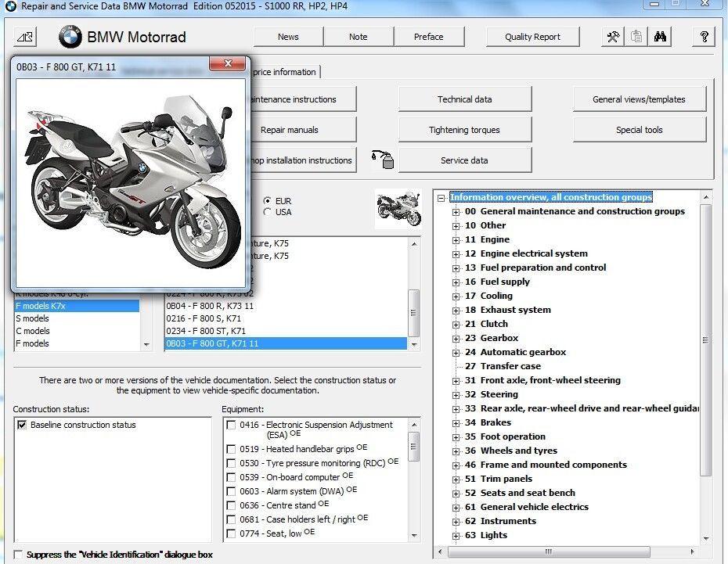Check 0539 On-board computer
The width and height of the screenshot is (728, 564).
(x=231, y=477)
